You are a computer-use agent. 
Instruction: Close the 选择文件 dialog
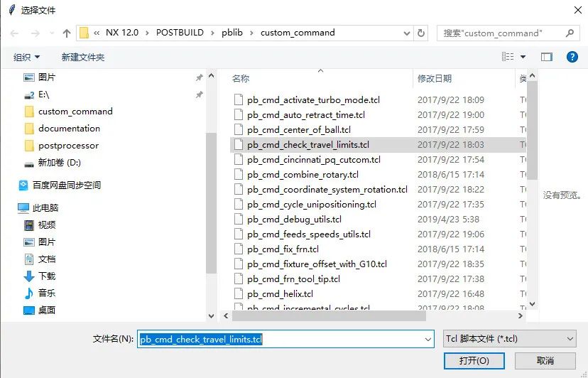pos(578,10)
